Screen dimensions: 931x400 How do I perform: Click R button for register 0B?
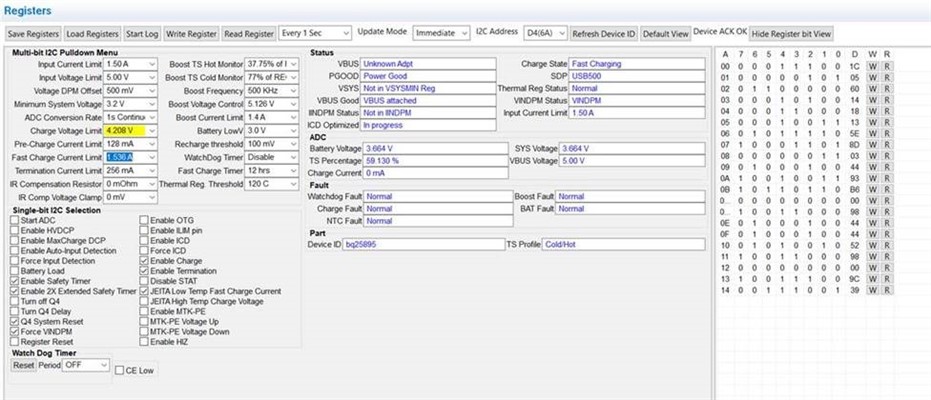click(886, 189)
